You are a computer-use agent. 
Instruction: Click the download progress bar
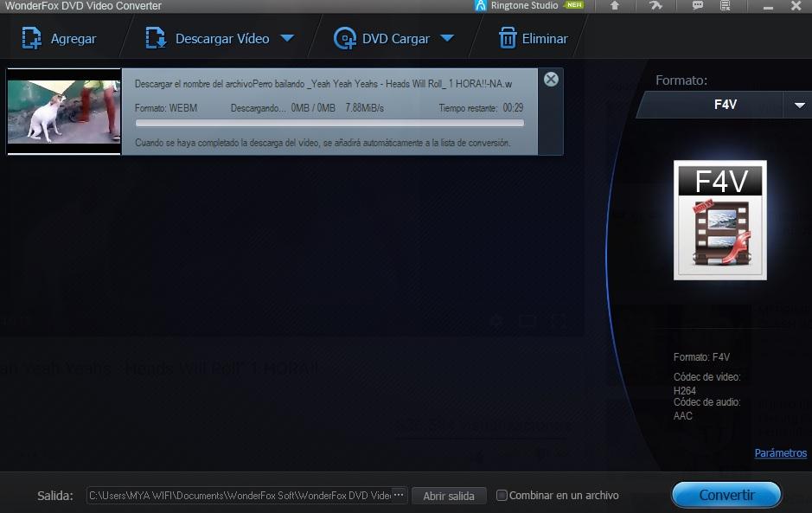coord(329,124)
